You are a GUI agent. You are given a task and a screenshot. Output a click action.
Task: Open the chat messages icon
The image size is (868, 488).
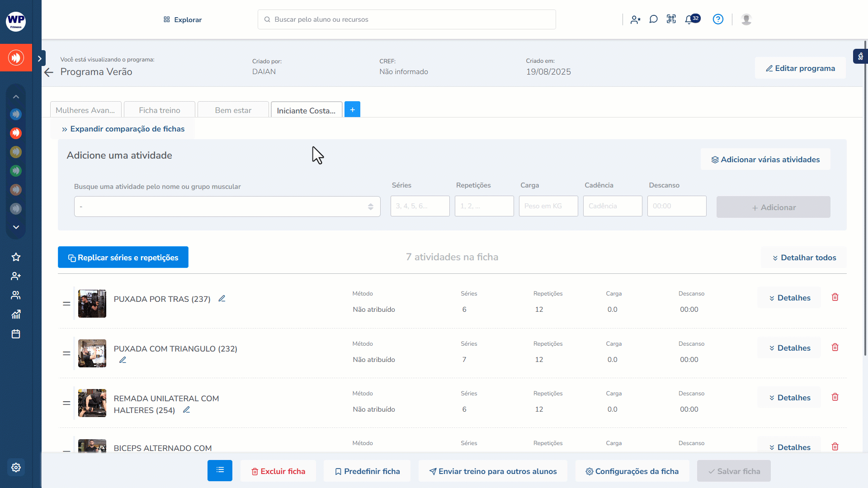(653, 19)
